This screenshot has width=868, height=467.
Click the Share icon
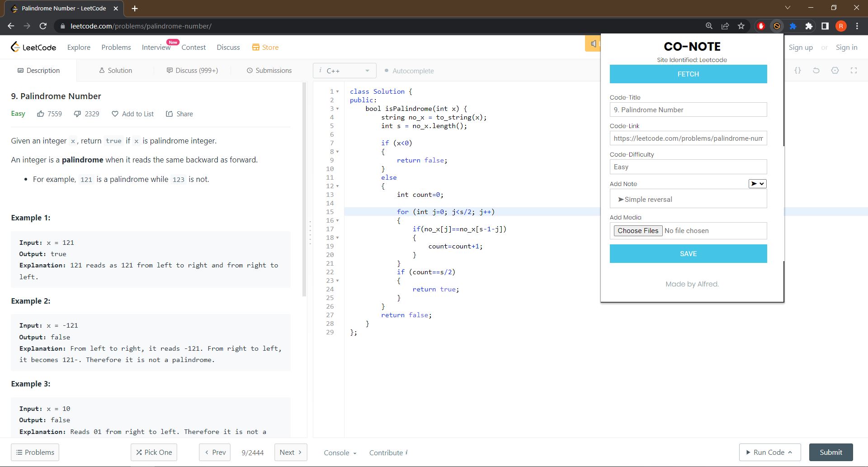click(169, 114)
